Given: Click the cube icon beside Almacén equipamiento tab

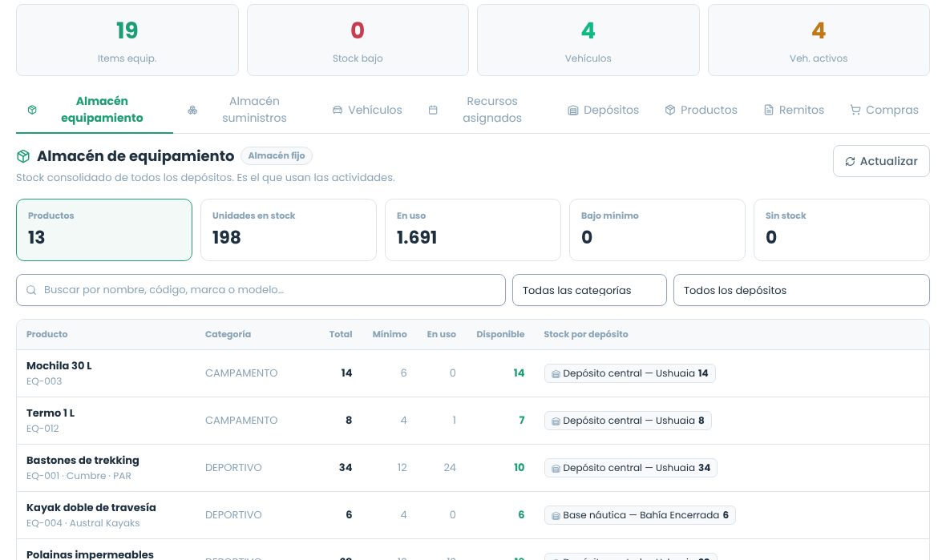Looking at the screenshot, I should click(x=32, y=110).
